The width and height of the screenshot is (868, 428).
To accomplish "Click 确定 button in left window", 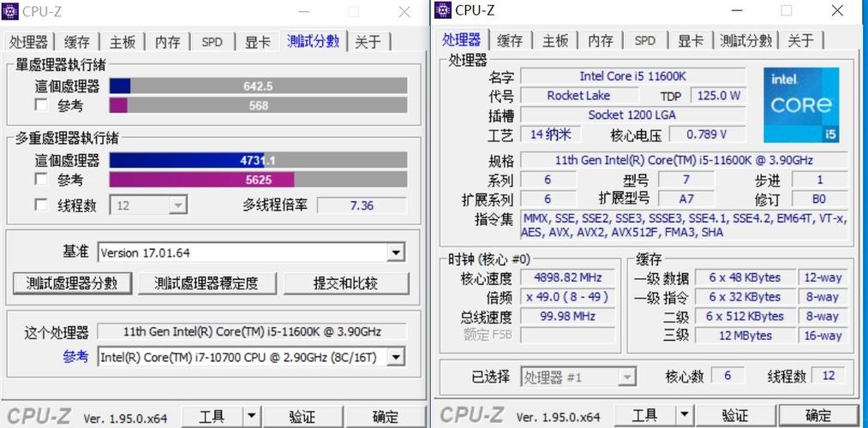I will coord(386,415).
